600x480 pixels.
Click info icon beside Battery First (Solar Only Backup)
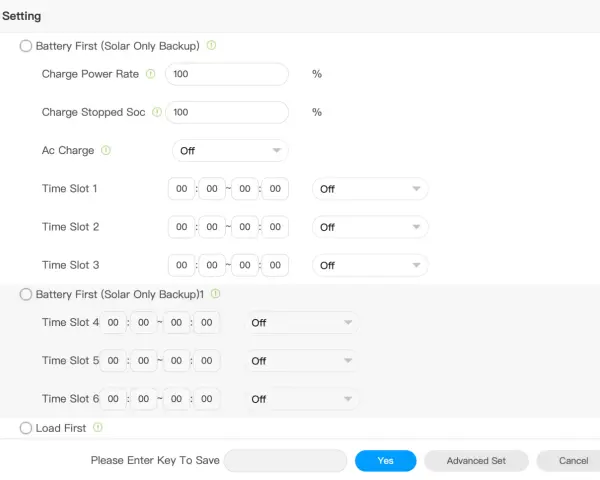tap(211, 46)
